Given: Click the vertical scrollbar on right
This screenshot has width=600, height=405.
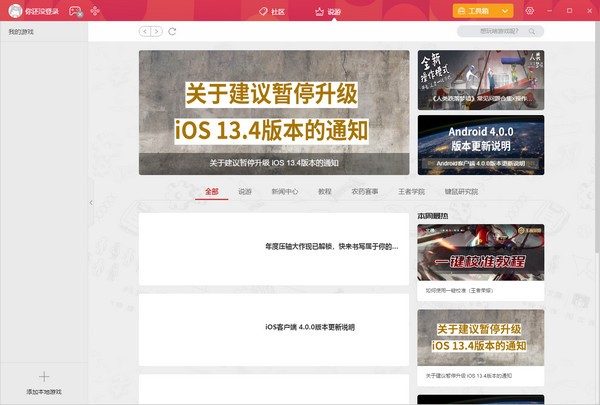Looking at the screenshot, I should point(597,138).
